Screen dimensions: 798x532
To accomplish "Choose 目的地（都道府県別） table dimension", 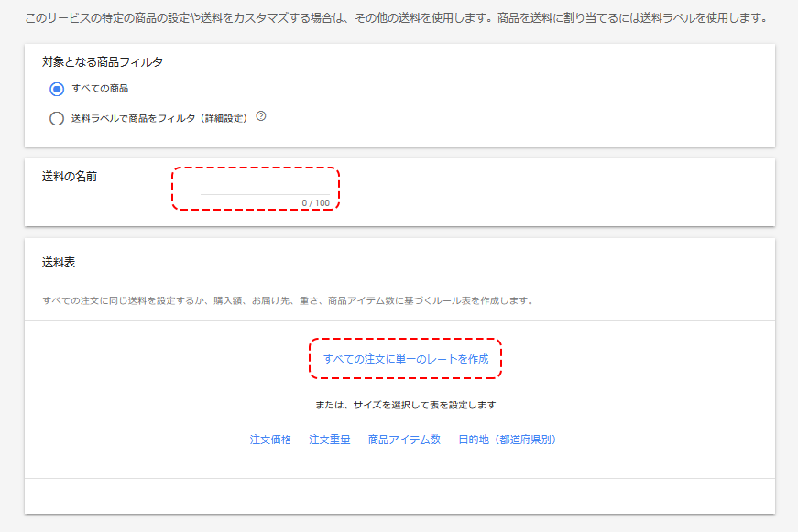I will pyautogui.click(x=508, y=440).
